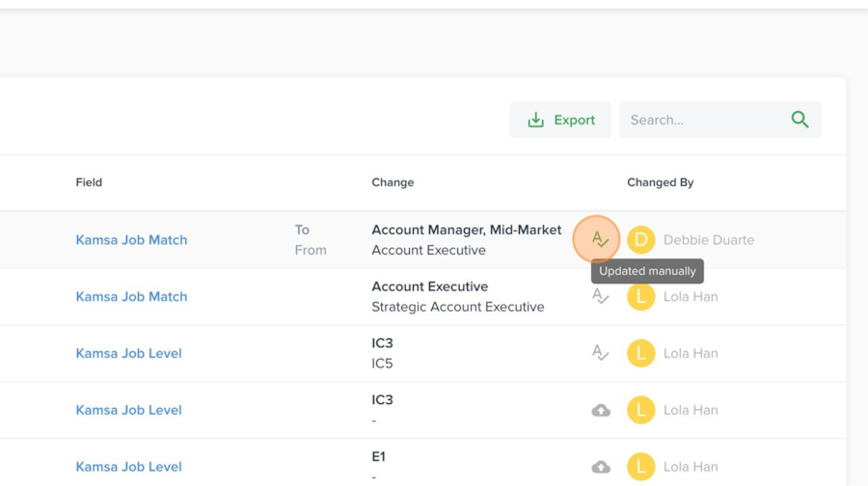Click manual-update icon in Account Executive row

coord(600,297)
